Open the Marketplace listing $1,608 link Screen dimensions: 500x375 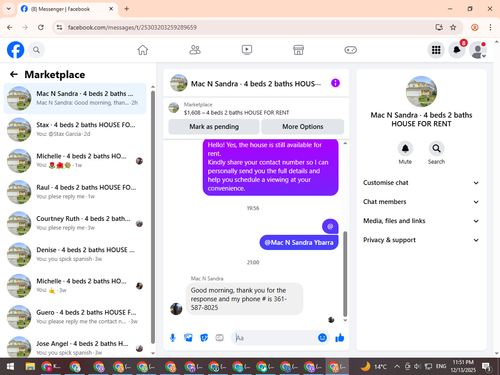pyautogui.click(x=236, y=113)
